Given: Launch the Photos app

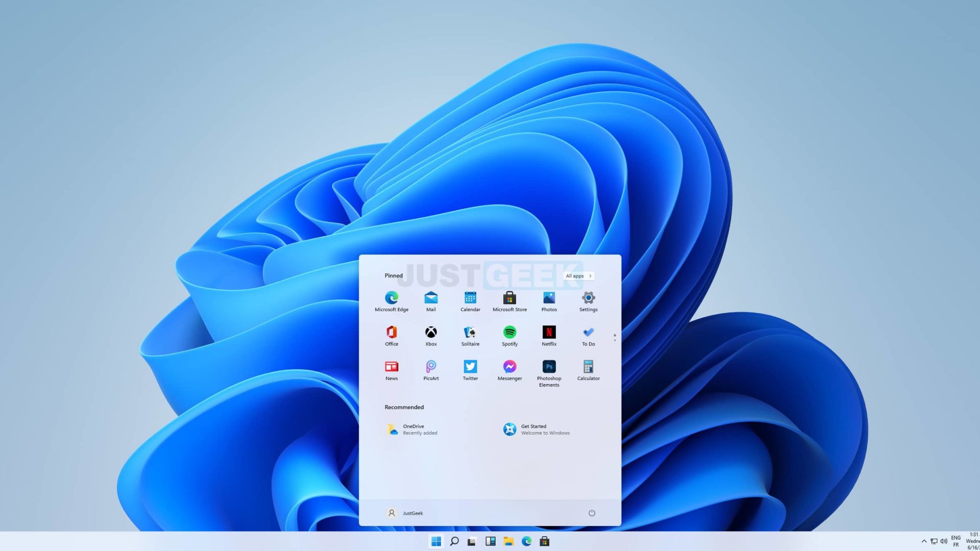Looking at the screenshot, I should click(549, 302).
